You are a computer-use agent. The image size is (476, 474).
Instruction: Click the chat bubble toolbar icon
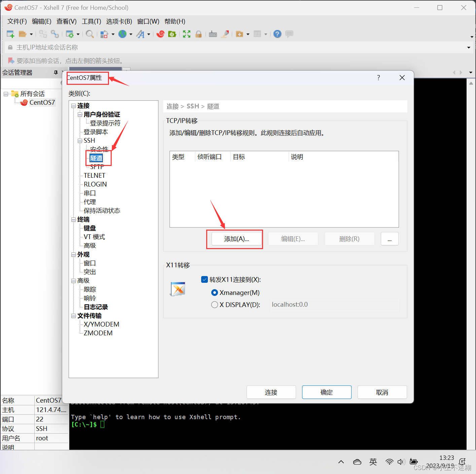(x=289, y=34)
